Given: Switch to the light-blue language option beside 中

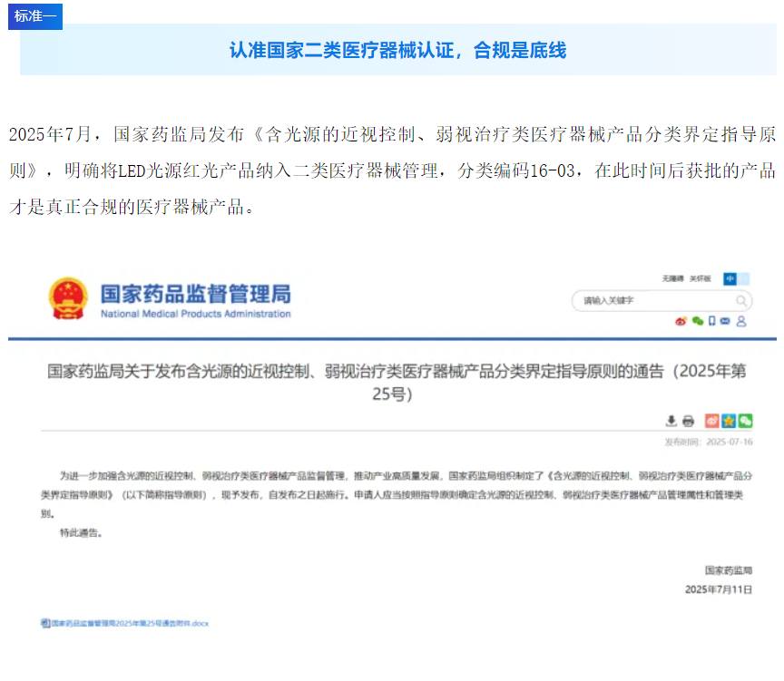Looking at the screenshot, I should (x=744, y=278).
